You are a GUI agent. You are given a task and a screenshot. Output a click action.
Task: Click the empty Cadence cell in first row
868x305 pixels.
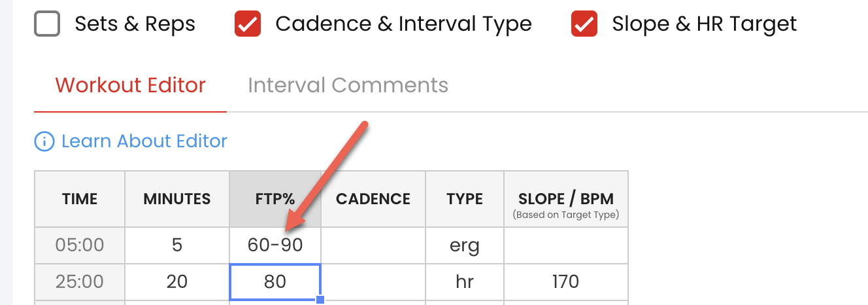373,245
